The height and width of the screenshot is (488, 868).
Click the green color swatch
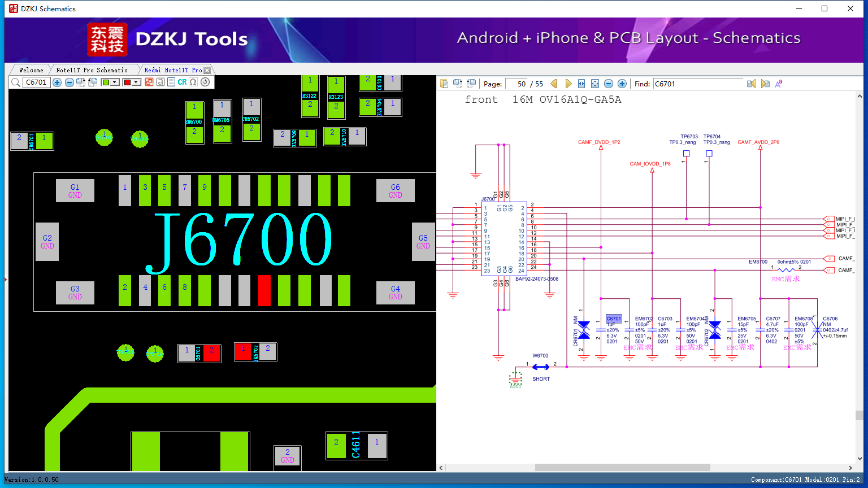pyautogui.click(x=106, y=82)
